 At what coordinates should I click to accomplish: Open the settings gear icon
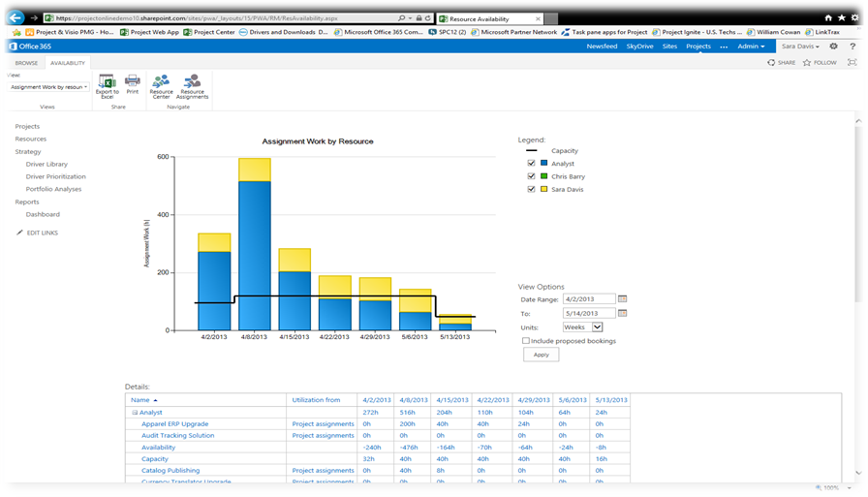point(833,47)
